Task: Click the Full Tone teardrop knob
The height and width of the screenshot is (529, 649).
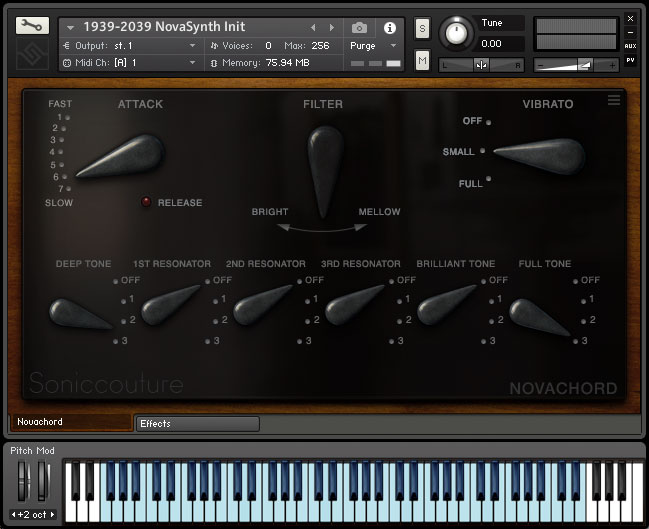Action: point(538,317)
